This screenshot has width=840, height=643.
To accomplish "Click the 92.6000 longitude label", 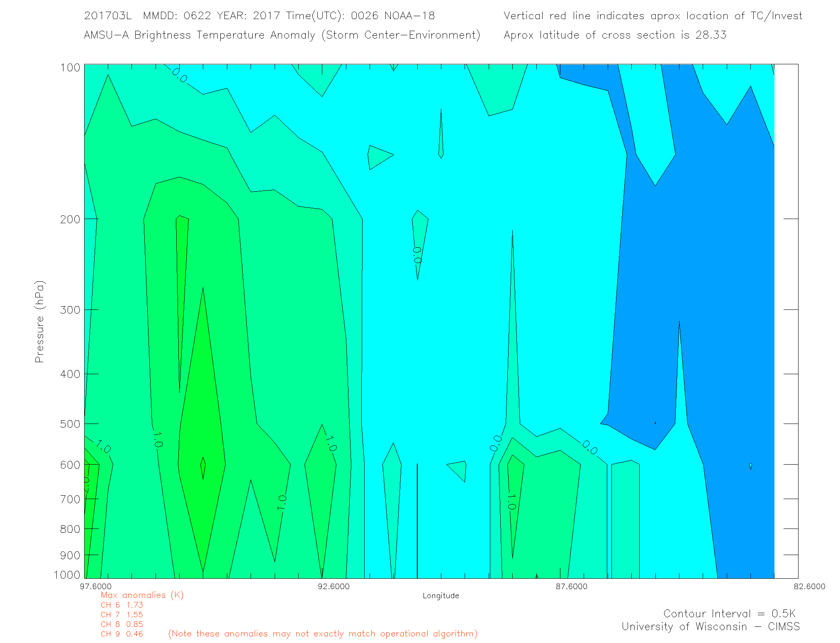I will click(334, 586).
